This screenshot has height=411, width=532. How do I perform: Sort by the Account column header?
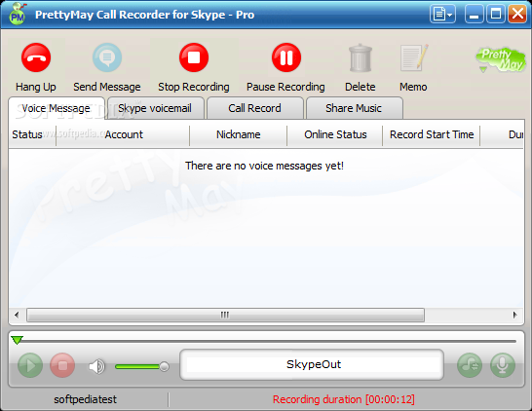tap(123, 134)
